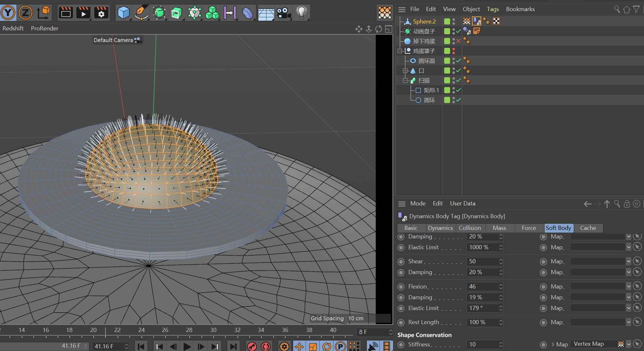The image size is (644, 351).
Task: Toggle the Rest Length animation dot
Action: pos(401,323)
